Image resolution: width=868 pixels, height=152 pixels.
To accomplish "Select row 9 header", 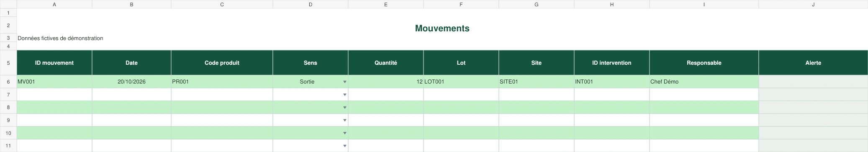I will pos(8,120).
